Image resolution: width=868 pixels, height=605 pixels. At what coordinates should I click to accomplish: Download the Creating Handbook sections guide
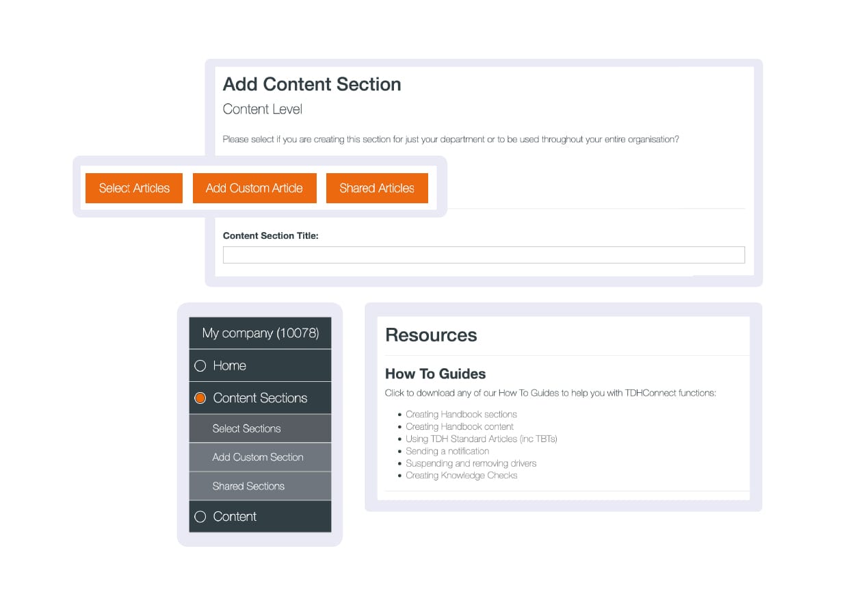pyautogui.click(x=461, y=414)
